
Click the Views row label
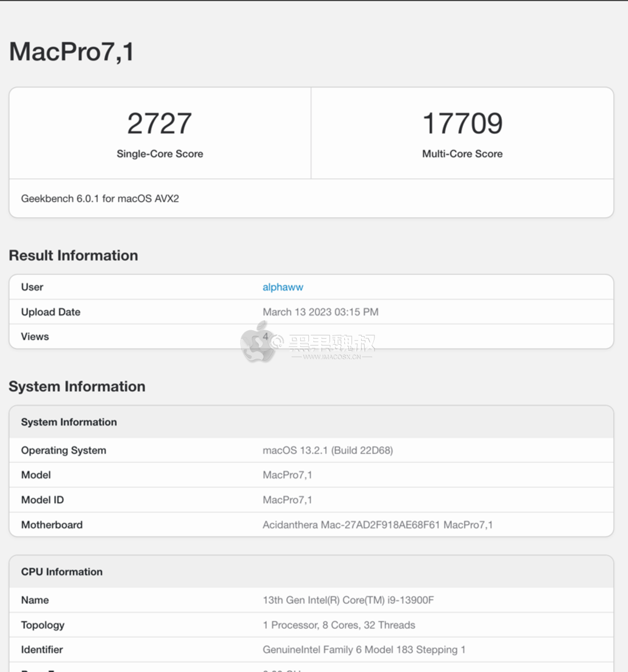(x=35, y=337)
